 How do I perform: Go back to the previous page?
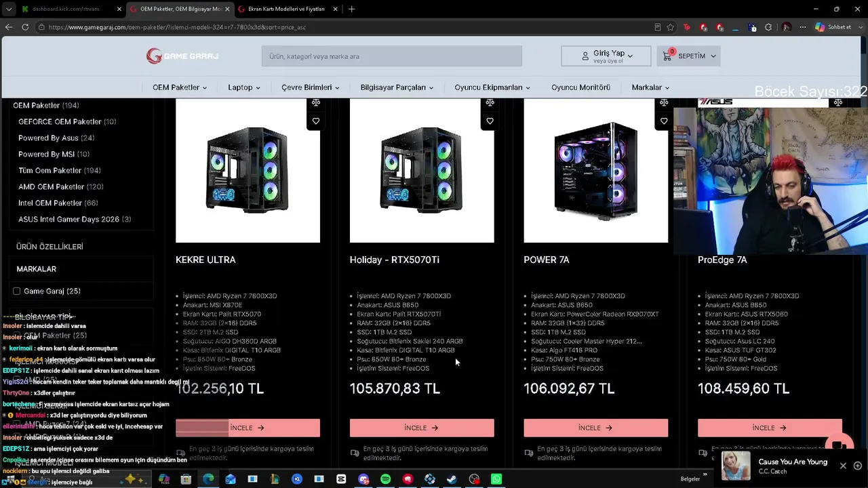coord(9,27)
